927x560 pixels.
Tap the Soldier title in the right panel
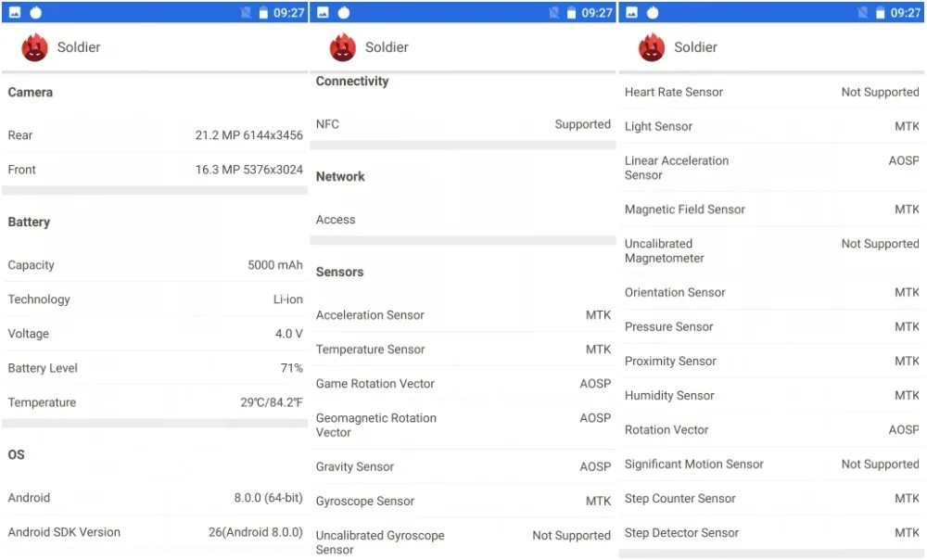point(695,47)
